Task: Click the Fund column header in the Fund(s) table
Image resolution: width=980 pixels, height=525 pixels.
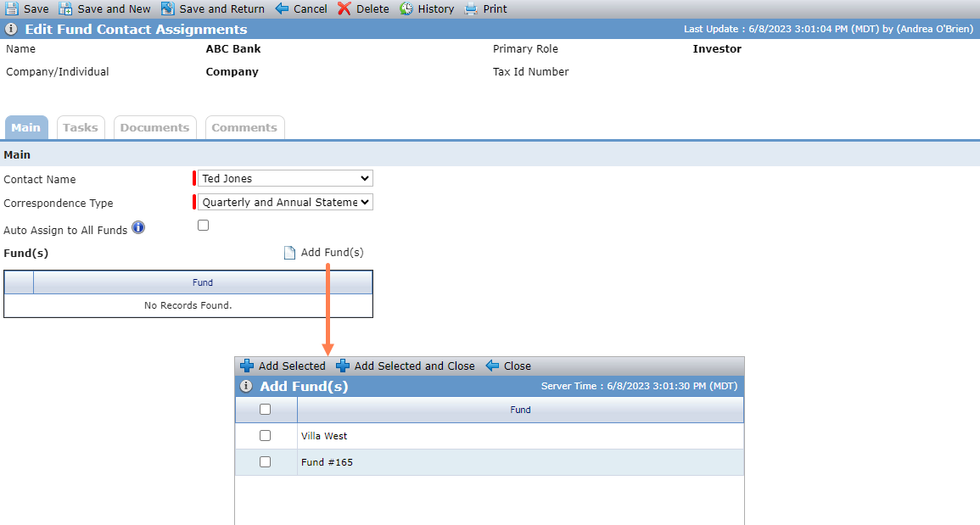Action: point(203,282)
